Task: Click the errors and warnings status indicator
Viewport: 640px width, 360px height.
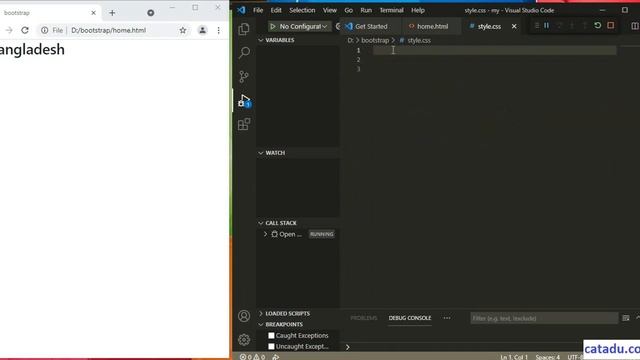Action: [252, 357]
